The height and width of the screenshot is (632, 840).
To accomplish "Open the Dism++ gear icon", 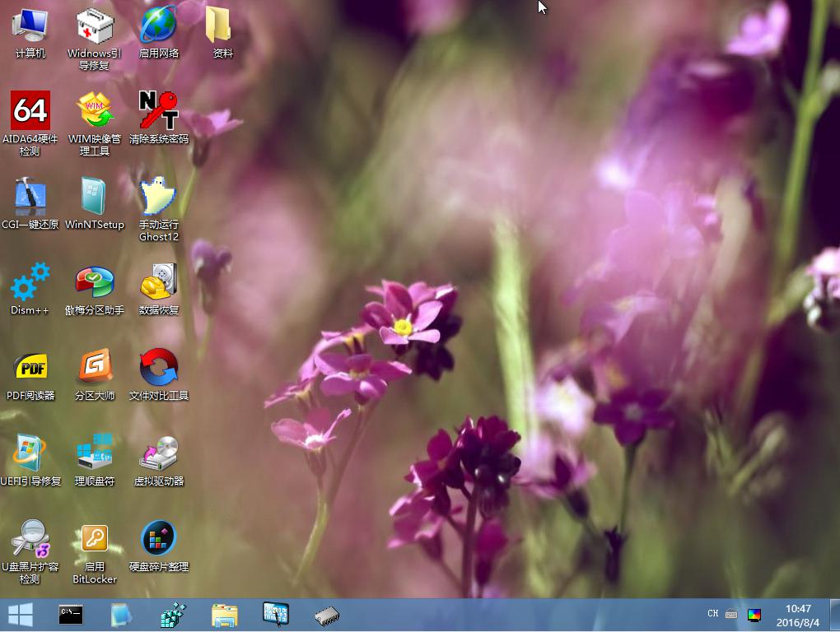I will (30, 282).
